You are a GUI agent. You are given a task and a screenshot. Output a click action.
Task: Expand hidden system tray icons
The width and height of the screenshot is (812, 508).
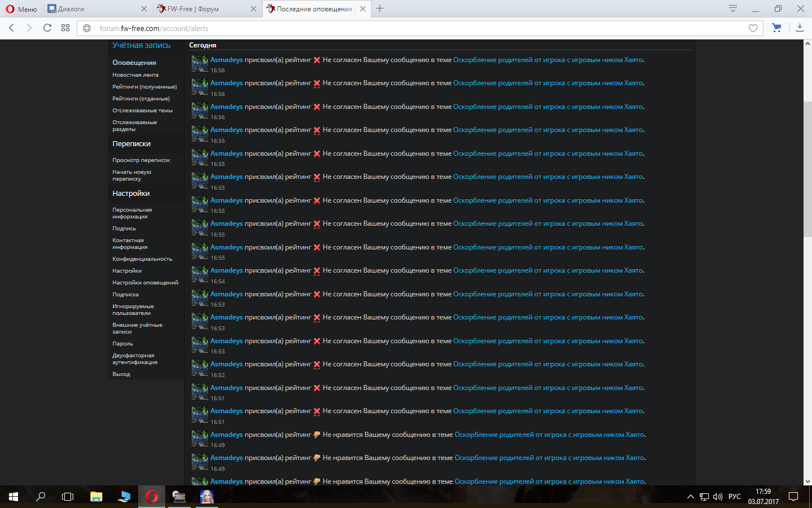coord(690,497)
